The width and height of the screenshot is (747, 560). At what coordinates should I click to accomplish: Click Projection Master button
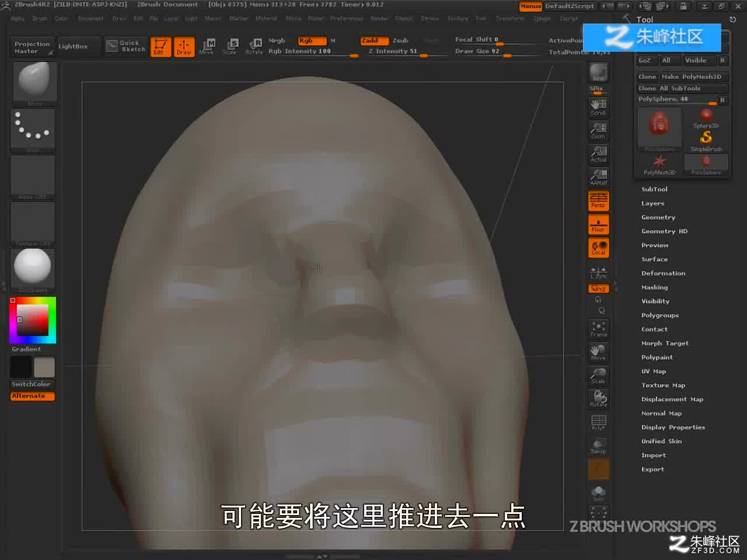point(32,47)
